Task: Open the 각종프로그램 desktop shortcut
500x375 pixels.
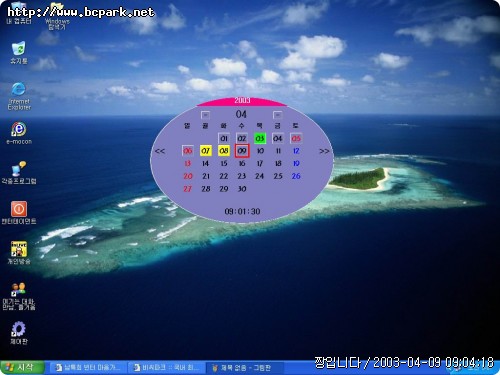Action: [19, 173]
